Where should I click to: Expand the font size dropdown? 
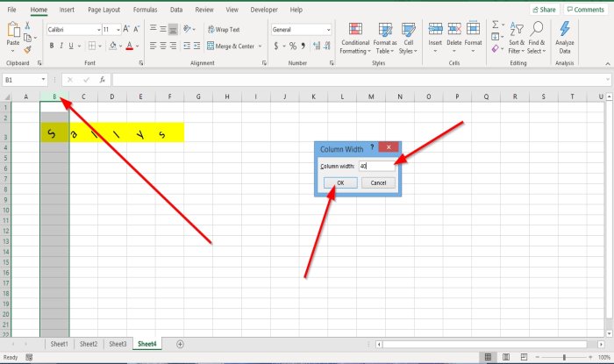coord(118,30)
